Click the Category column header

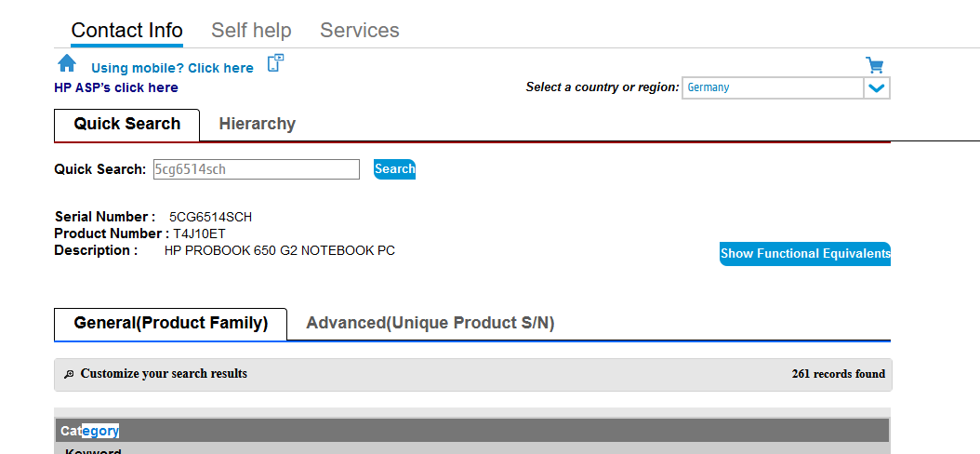[x=472, y=430]
